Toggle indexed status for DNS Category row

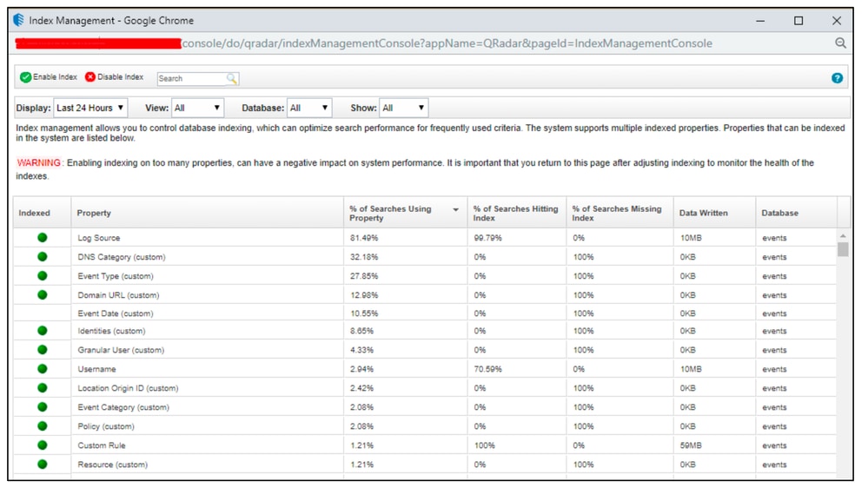click(x=43, y=257)
